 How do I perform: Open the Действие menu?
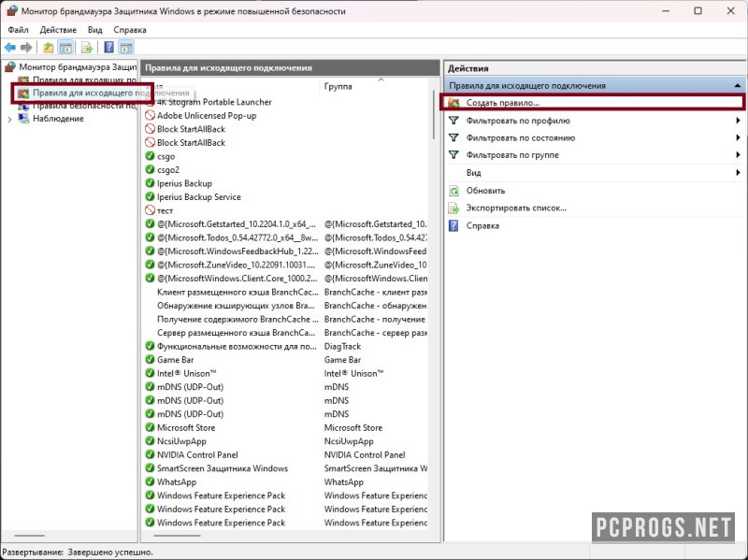point(58,30)
